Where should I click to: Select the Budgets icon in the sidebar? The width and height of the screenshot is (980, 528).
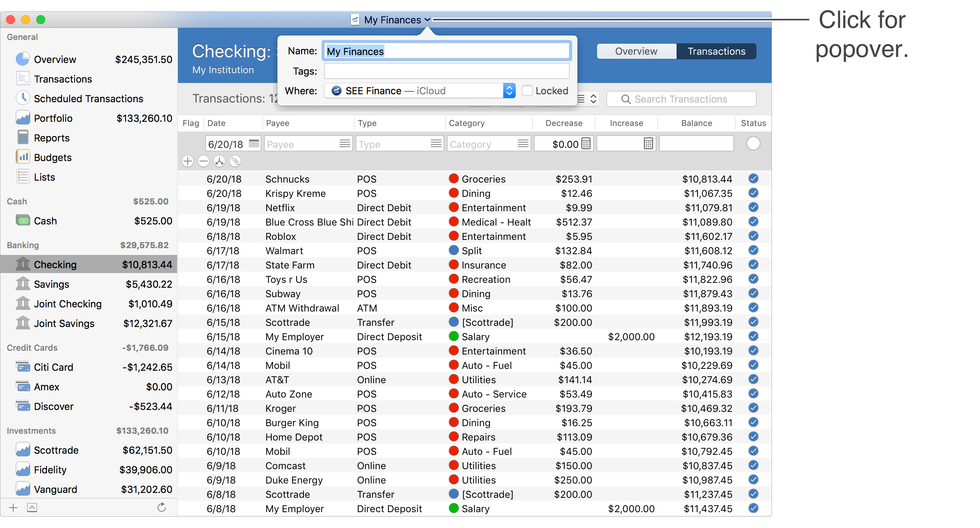[x=23, y=157]
